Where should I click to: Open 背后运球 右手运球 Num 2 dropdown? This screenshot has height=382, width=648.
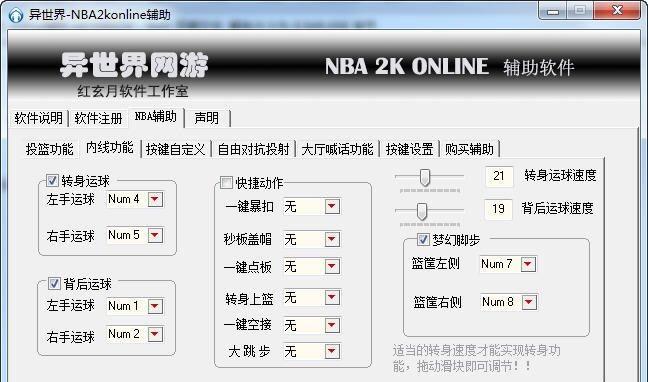pos(155,334)
